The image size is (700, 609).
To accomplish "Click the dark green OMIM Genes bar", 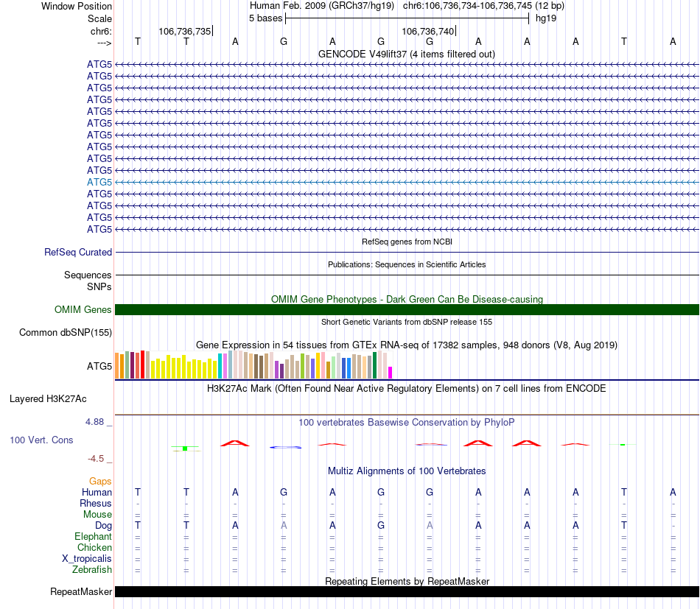I will tap(407, 309).
